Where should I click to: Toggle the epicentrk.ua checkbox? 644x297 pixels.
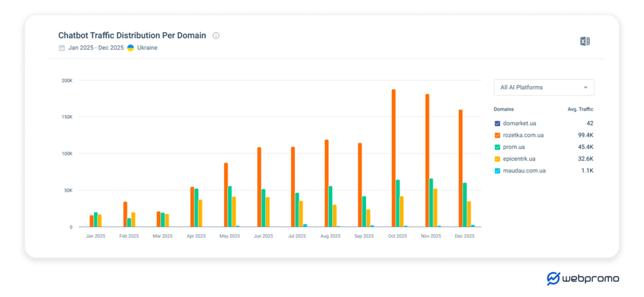(x=497, y=159)
